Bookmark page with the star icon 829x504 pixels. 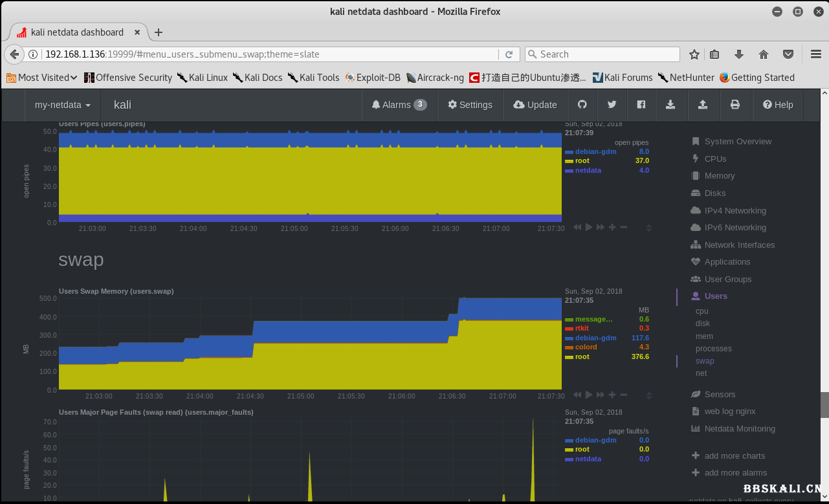(694, 54)
